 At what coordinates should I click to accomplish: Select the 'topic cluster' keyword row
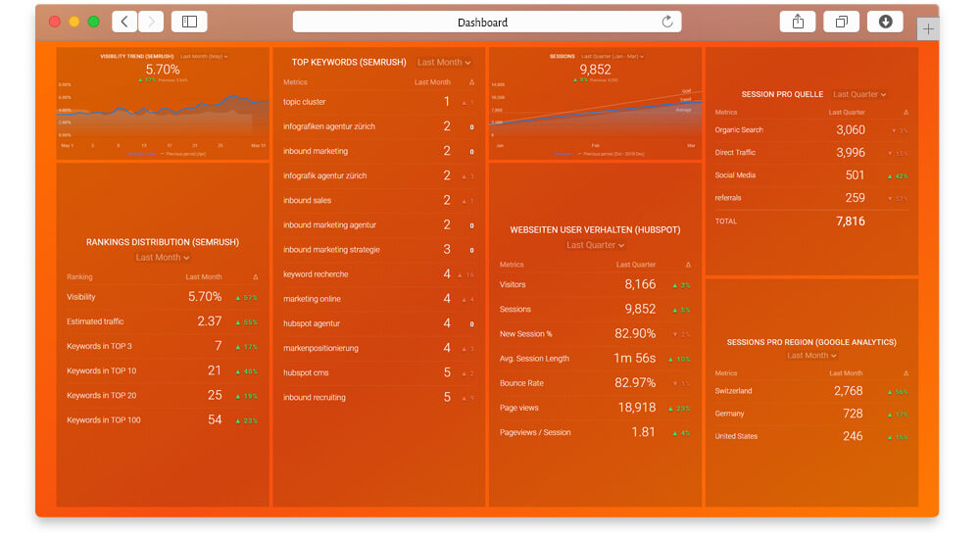[378, 102]
